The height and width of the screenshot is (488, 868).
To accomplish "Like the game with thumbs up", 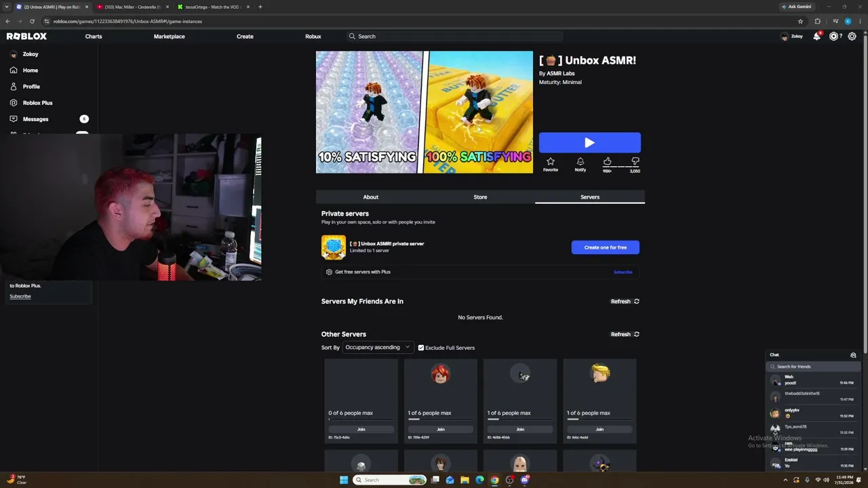I will (x=607, y=161).
